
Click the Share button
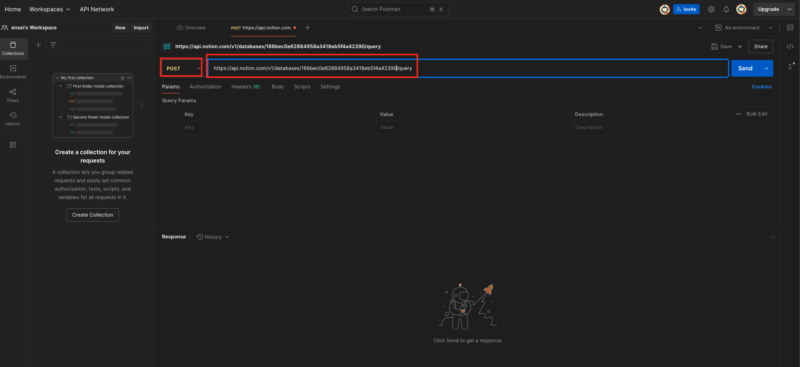point(760,46)
